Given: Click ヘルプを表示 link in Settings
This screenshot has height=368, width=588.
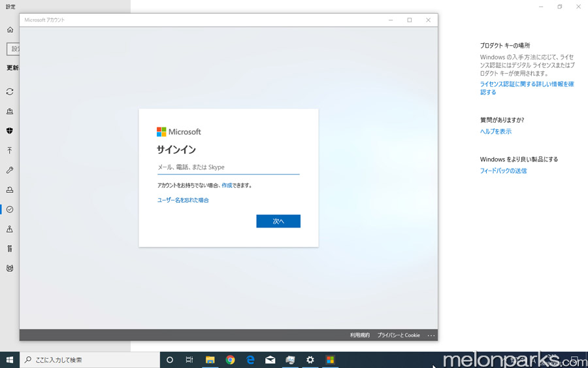Looking at the screenshot, I should coord(496,131).
